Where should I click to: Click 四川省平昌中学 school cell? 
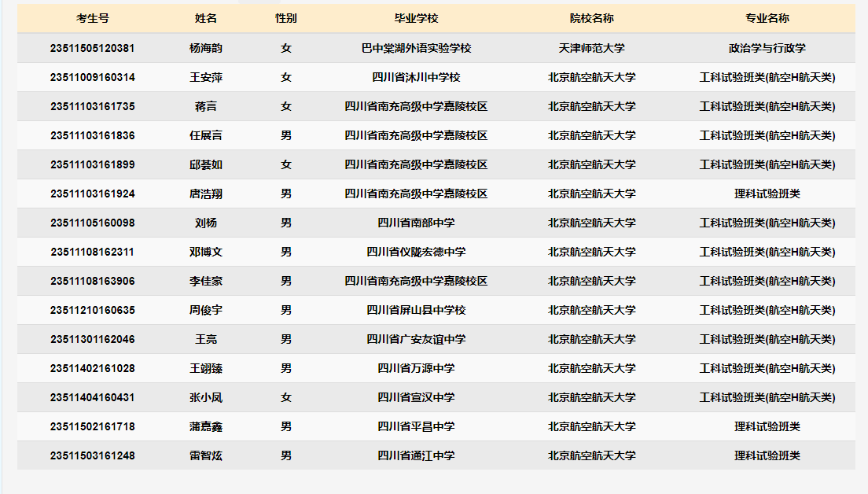pos(416,426)
